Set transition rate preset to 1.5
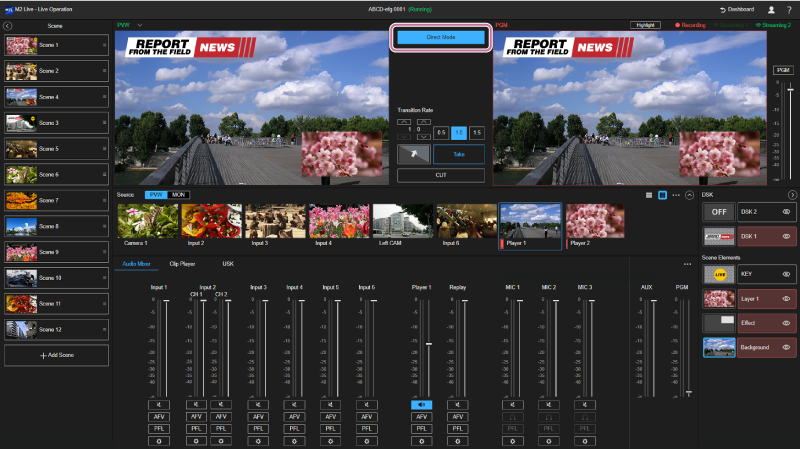The height and width of the screenshot is (449, 800). coord(477,133)
